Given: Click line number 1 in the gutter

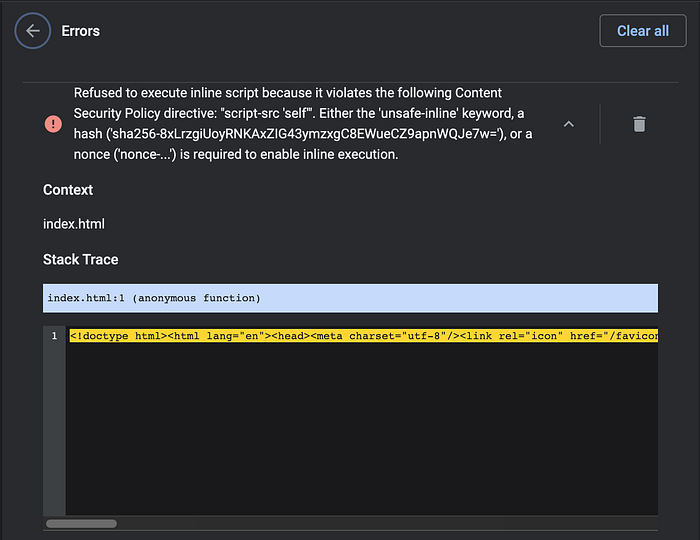Looking at the screenshot, I should [54, 336].
